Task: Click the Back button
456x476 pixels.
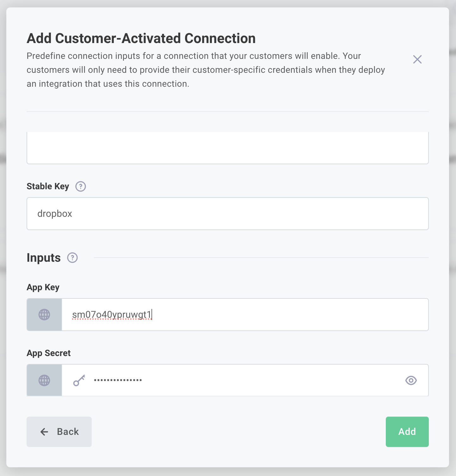Action: point(59,432)
